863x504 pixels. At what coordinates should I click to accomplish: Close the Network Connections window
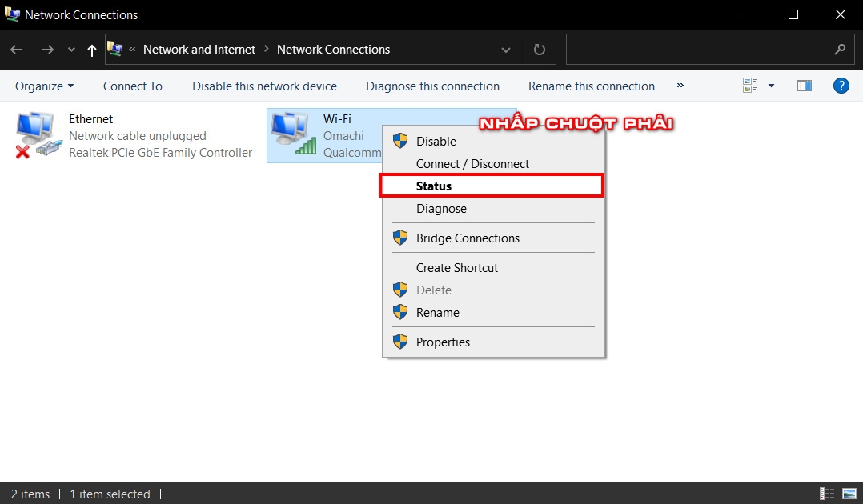[840, 14]
